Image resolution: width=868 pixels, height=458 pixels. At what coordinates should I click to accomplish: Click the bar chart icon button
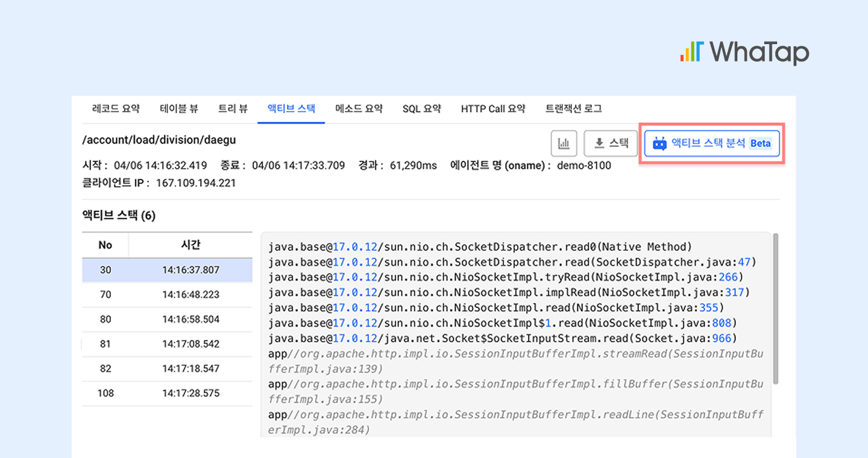pos(564,143)
